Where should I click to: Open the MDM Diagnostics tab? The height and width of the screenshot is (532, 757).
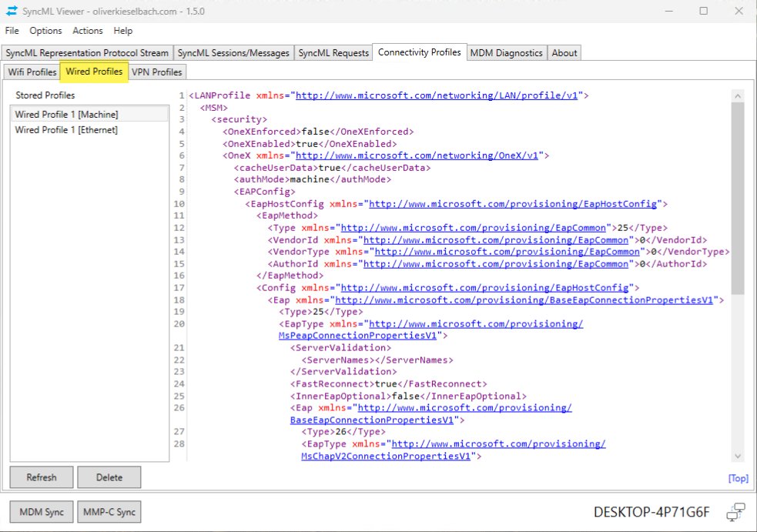(x=507, y=52)
